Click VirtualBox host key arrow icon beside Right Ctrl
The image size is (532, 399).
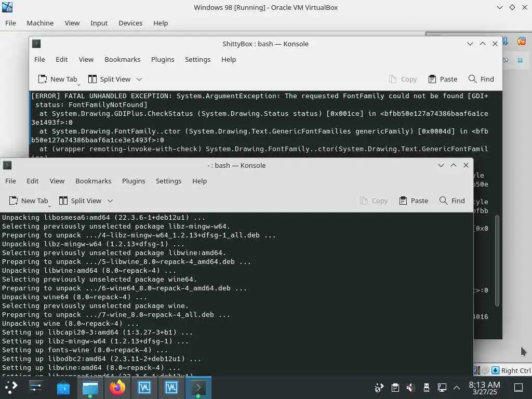(x=495, y=370)
